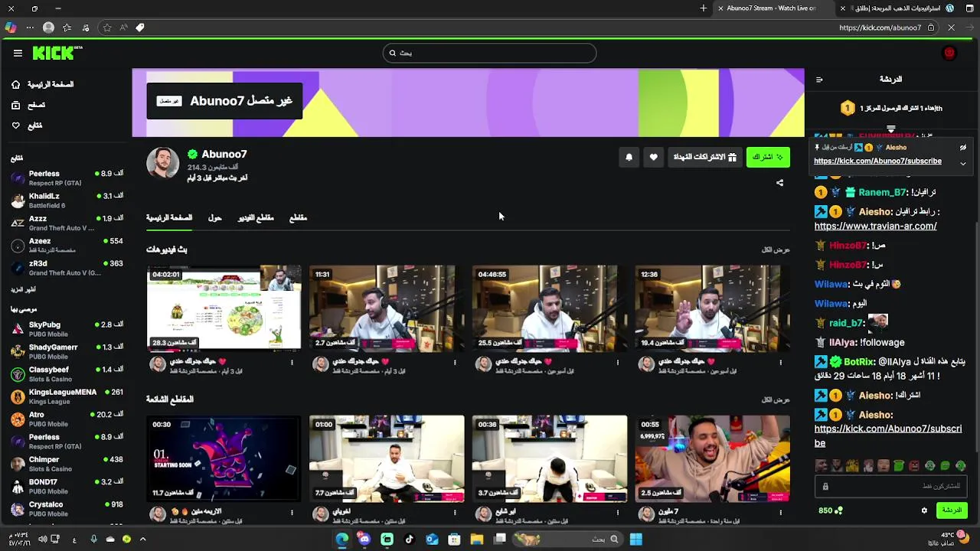Click View All for popular clips

click(776, 399)
